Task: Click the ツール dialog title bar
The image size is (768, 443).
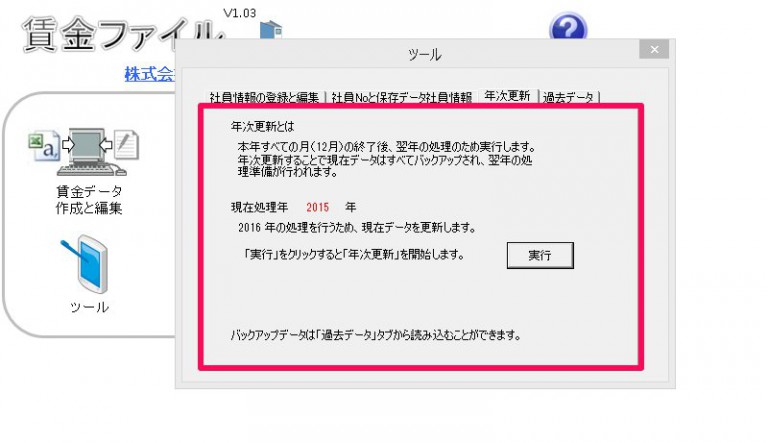Action: coord(425,54)
